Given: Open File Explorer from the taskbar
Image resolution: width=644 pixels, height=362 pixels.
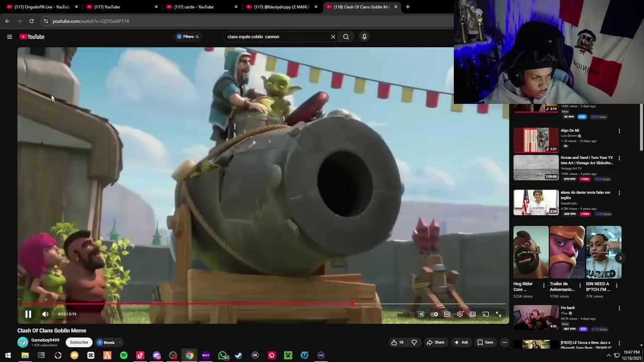Looking at the screenshot, I should [25, 355].
